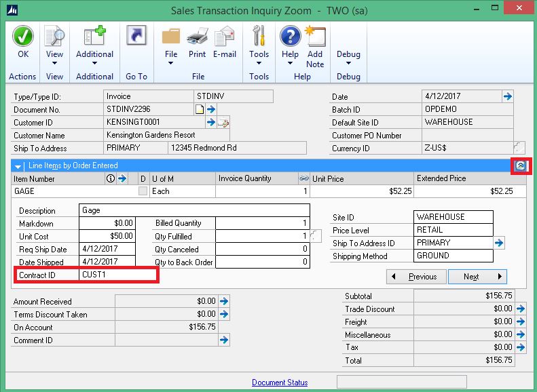Image resolution: width=537 pixels, height=392 pixels.
Task: Click the Unit Cost field $50.00
Action: 107,236
